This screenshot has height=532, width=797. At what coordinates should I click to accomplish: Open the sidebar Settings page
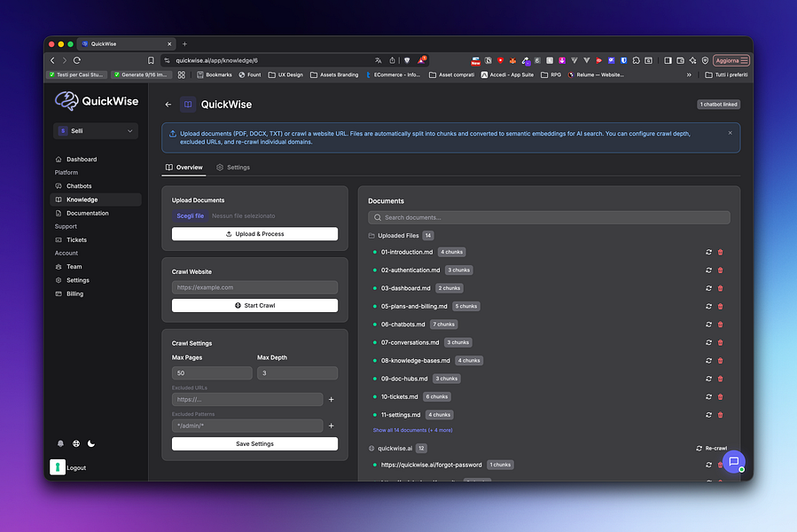tap(96, 280)
